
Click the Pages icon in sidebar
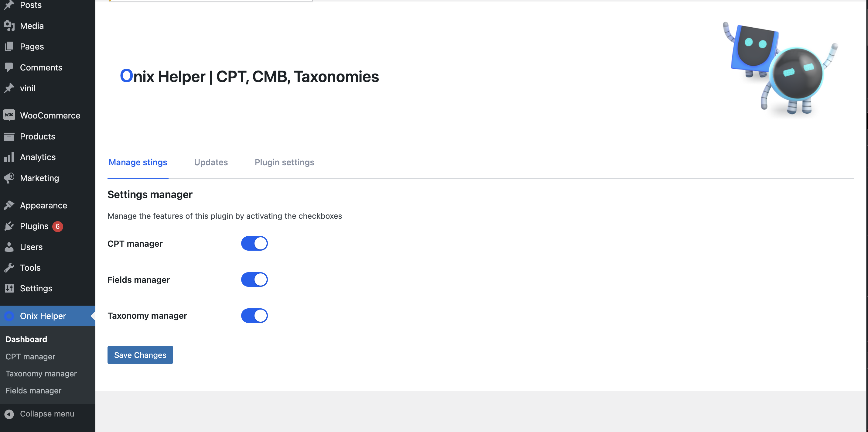(9, 46)
